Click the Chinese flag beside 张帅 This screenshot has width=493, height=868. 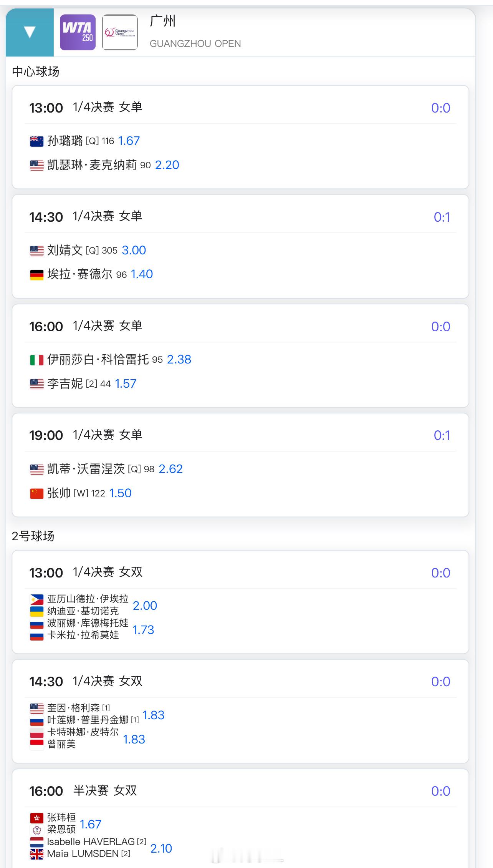pyautogui.click(x=37, y=493)
